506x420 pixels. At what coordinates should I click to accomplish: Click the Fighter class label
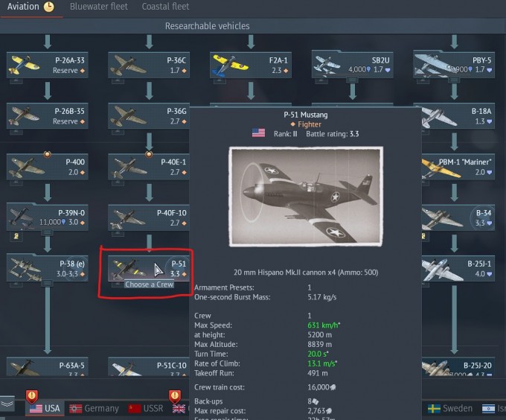point(309,124)
